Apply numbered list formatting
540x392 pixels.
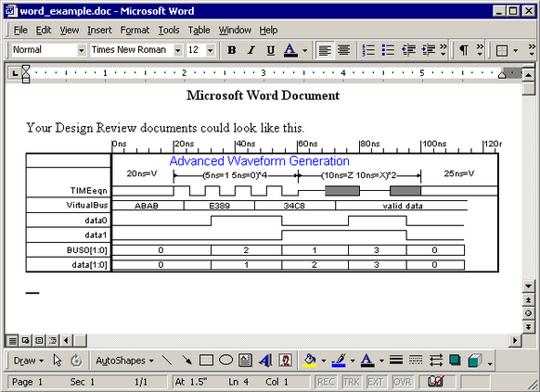[368, 50]
